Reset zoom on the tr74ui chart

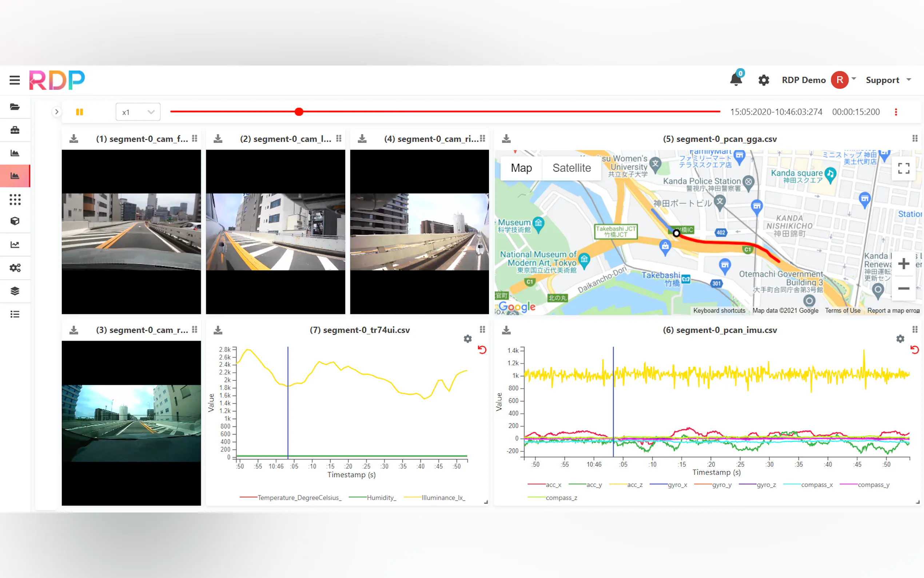point(482,349)
